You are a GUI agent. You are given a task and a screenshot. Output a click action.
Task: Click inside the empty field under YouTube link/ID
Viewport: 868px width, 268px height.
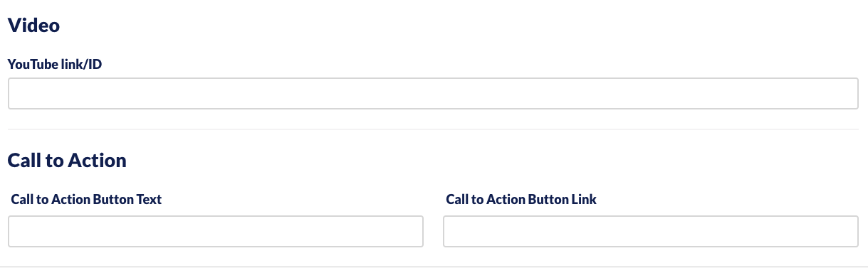click(x=433, y=93)
